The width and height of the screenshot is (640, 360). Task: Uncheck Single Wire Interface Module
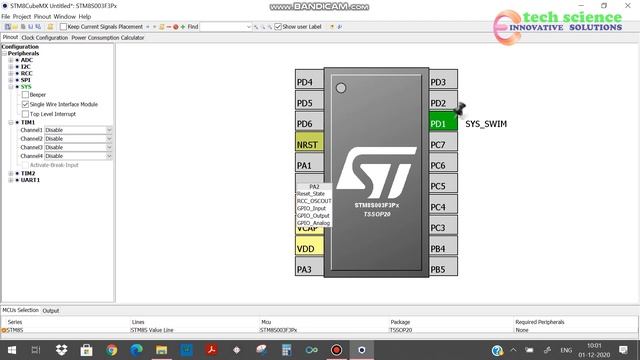click(x=25, y=104)
